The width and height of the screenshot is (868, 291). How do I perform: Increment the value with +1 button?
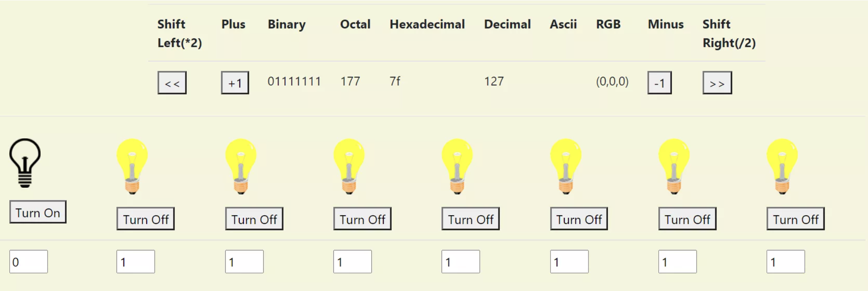point(235,83)
